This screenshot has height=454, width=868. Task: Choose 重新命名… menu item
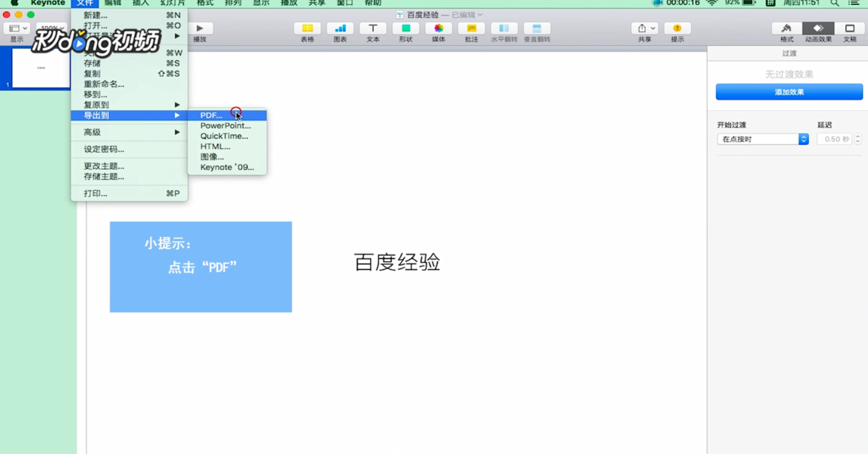point(129,84)
